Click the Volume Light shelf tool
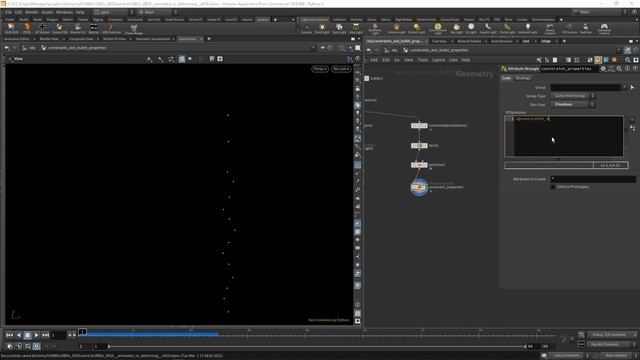 pos(396,29)
